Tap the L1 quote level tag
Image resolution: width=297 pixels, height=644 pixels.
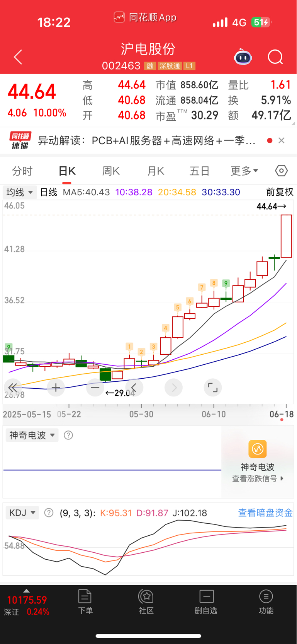(x=189, y=66)
